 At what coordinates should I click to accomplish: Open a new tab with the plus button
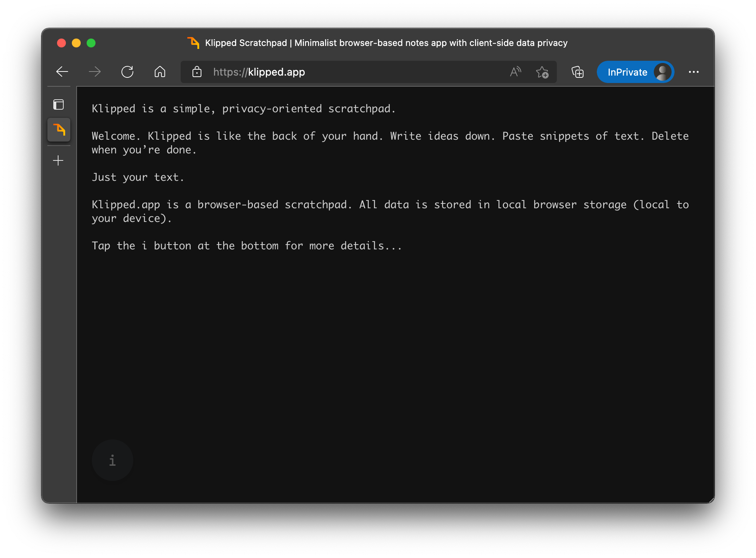[58, 160]
